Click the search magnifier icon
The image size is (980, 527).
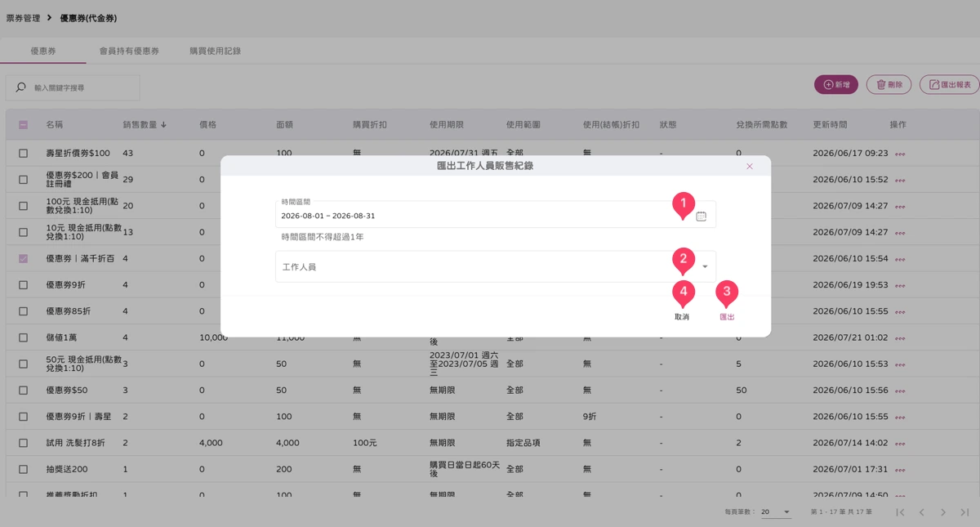click(21, 87)
